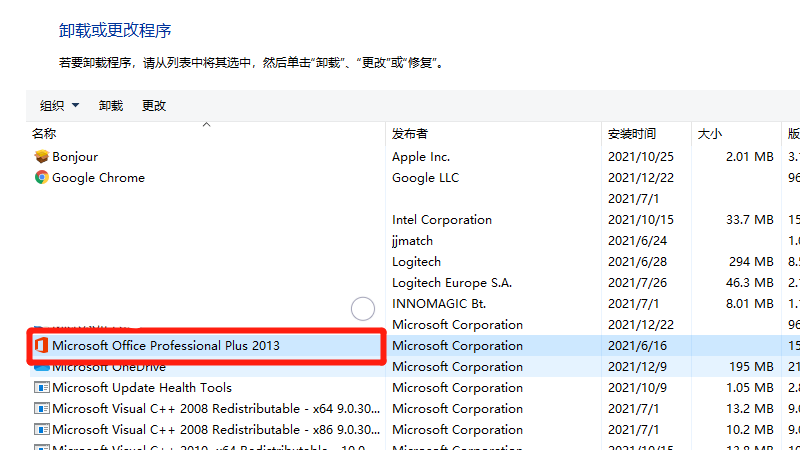The image size is (800, 450).
Task: Select the Intel Corporation program row
Action: (441, 220)
